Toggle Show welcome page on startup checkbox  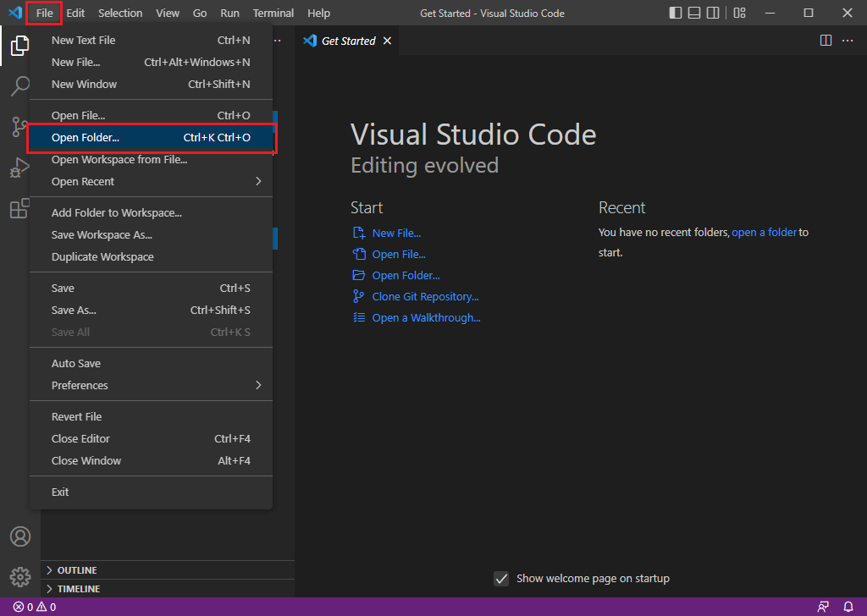[x=501, y=579]
